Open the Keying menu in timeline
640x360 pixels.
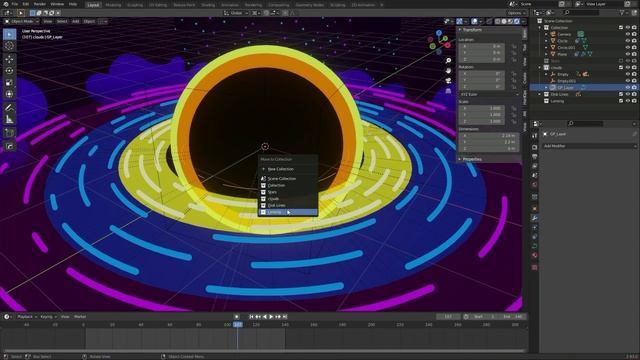pyautogui.click(x=48, y=317)
